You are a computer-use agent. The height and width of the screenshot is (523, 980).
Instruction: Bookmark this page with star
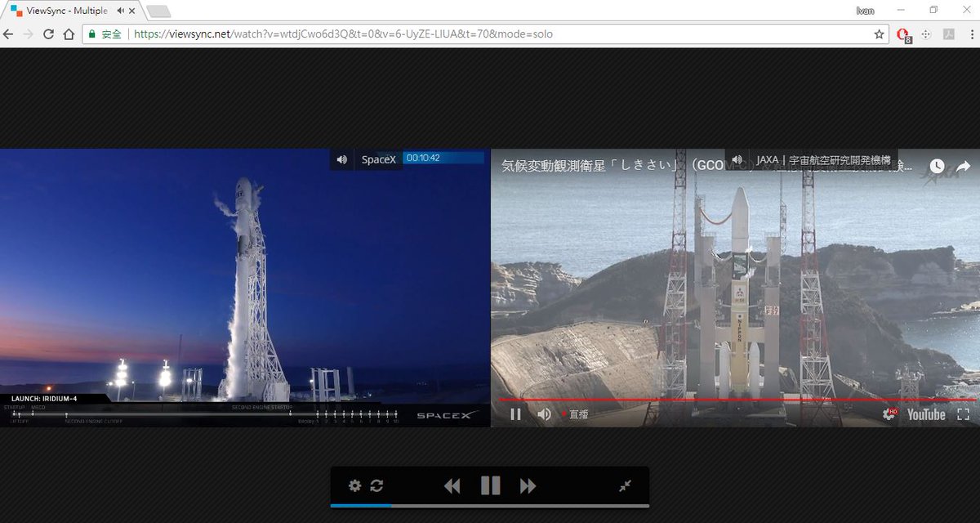(879, 34)
